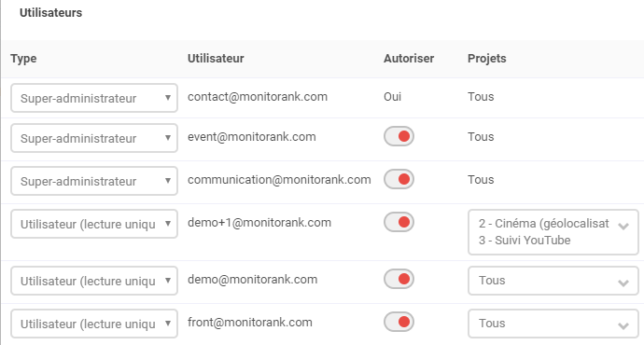Expand projects dropdown for demo@monitorank.com

point(553,281)
